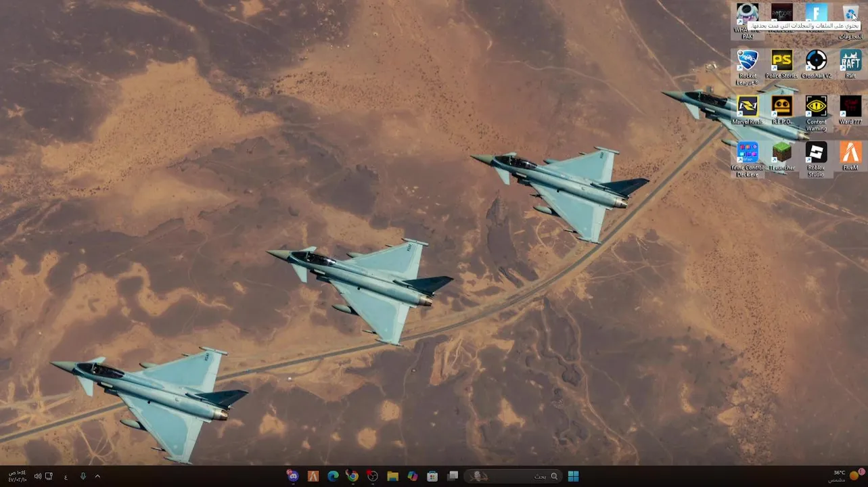The width and height of the screenshot is (868, 487).
Task: Open the volume control in system tray
Action: click(x=38, y=476)
